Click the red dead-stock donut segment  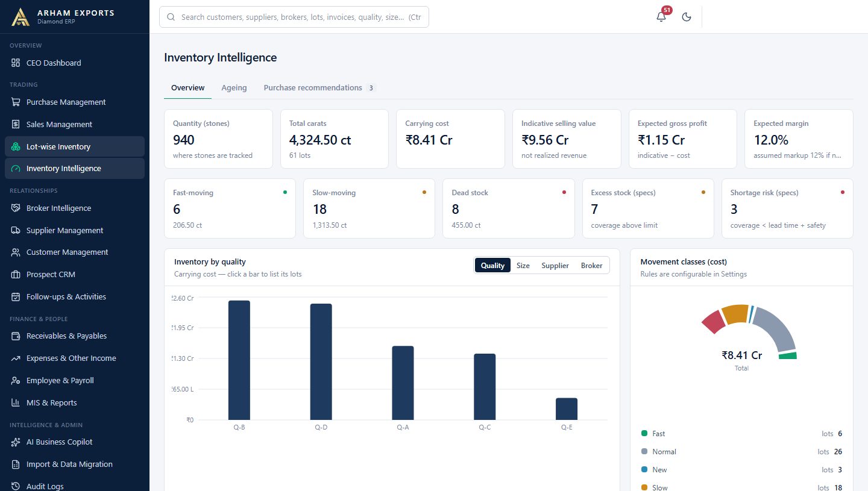713,322
